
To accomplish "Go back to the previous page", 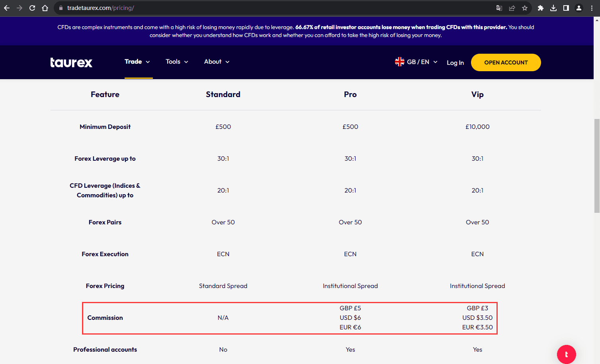I will 7,8.
